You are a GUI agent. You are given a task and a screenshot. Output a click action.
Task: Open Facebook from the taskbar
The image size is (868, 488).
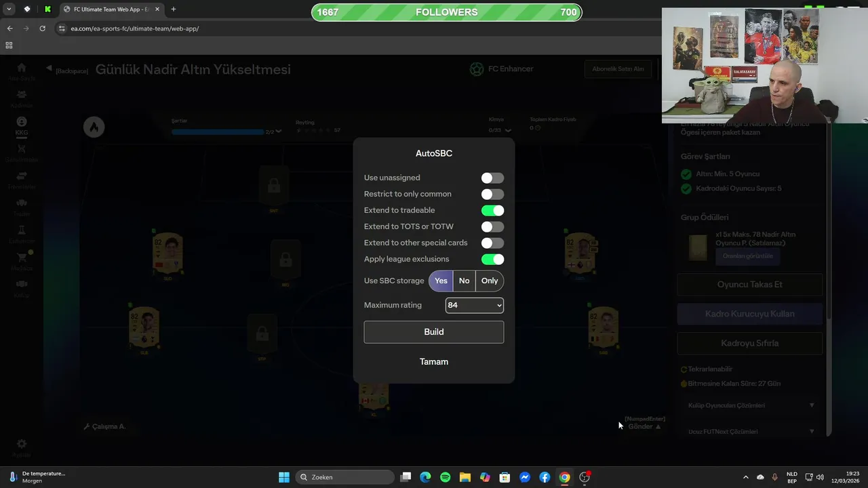pyautogui.click(x=545, y=477)
